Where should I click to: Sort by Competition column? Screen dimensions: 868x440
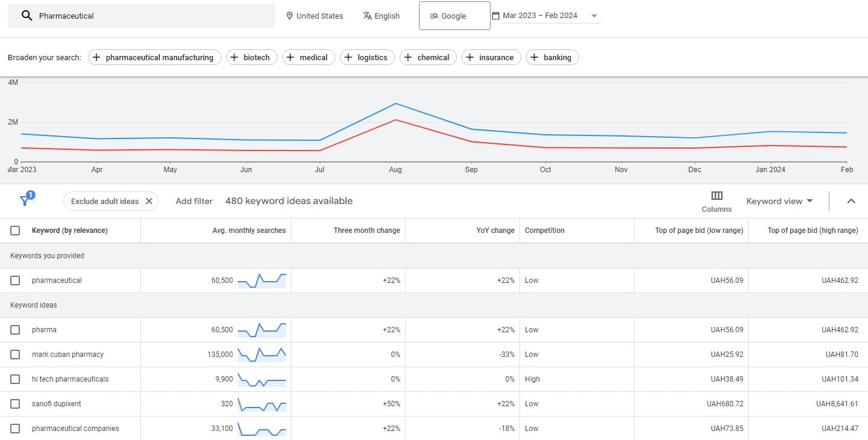pyautogui.click(x=545, y=231)
